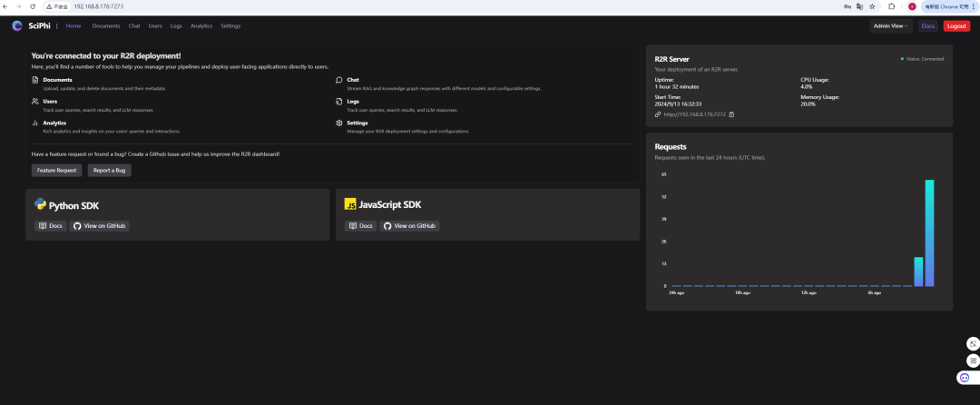This screenshot has width=980, height=405.
Task: Click the Feature Request button
Action: point(56,170)
